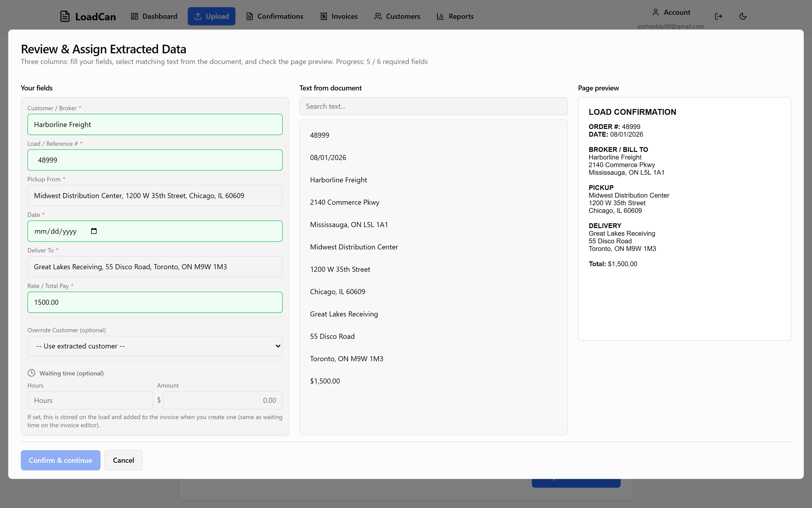Click the Dashboard grid icon
This screenshot has width=812, height=508.
click(x=134, y=16)
